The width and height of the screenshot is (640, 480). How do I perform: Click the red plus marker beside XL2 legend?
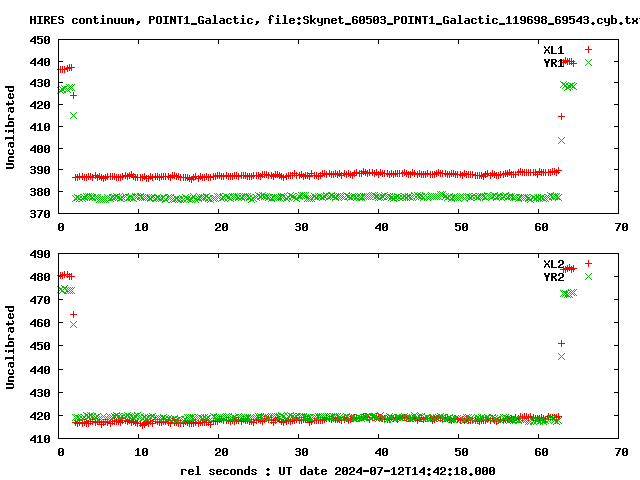(x=588, y=264)
